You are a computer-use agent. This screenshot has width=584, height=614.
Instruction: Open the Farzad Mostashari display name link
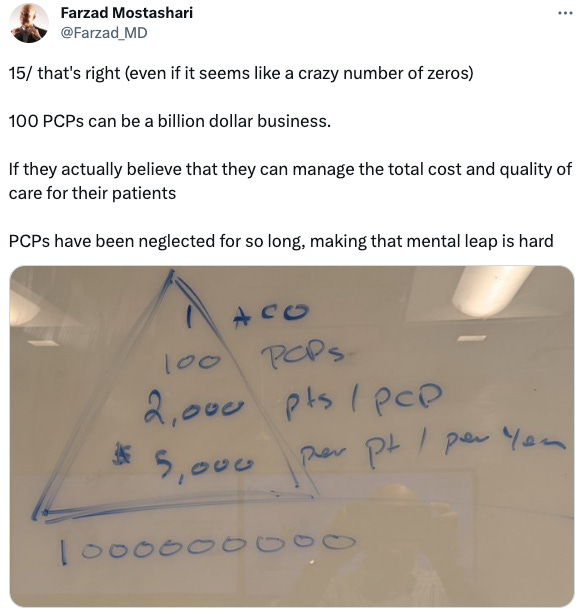pos(127,13)
